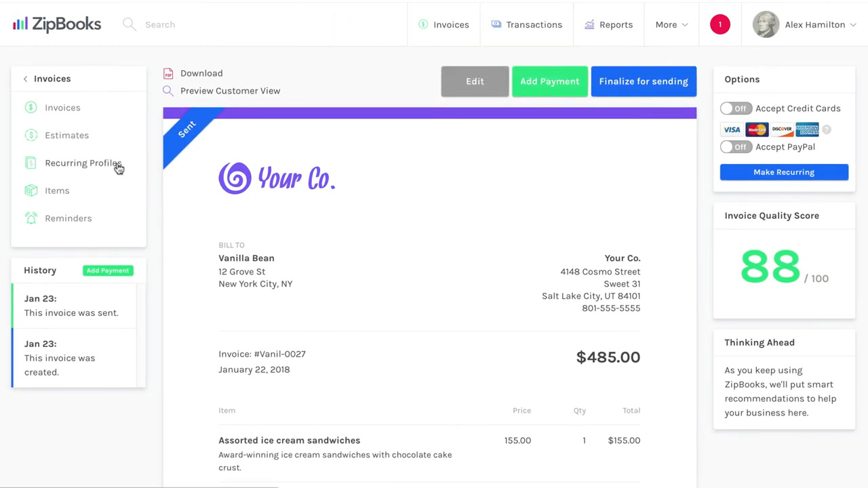Open the red notification badge
This screenshot has height=488, width=868.
pyautogui.click(x=720, y=24)
